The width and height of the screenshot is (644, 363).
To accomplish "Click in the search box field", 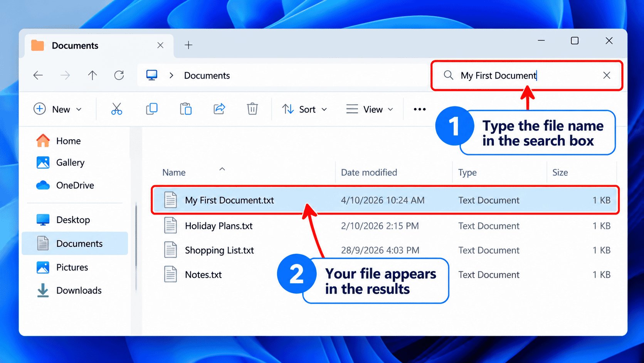I will [x=526, y=76].
